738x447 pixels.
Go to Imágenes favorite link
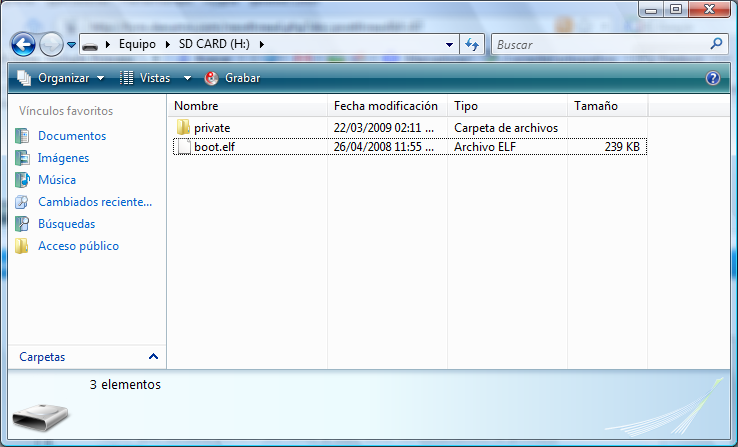(x=63, y=158)
